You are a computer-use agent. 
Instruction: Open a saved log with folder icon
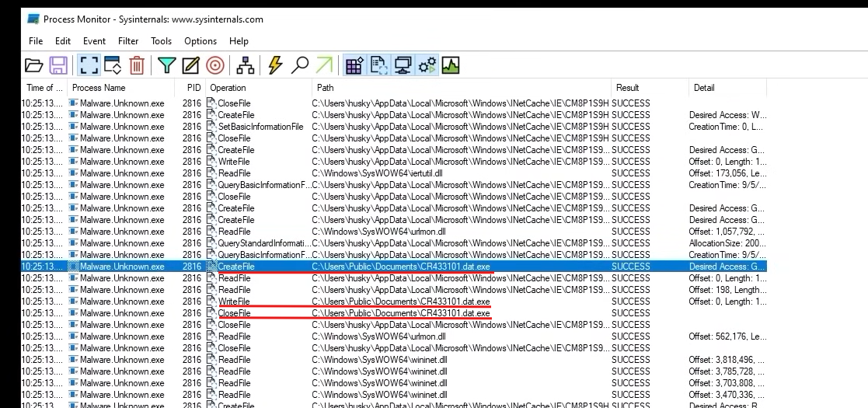pos(33,65)
